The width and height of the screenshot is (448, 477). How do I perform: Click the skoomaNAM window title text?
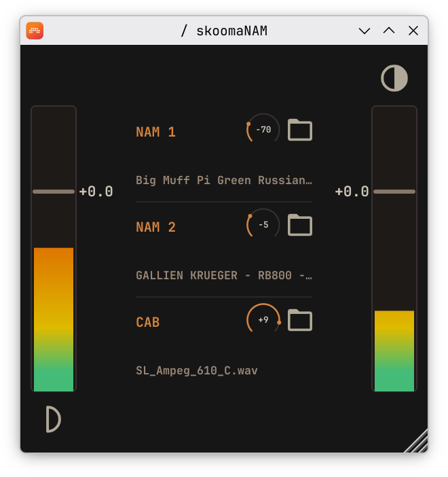pyautogui.click(x=224, y=31)
